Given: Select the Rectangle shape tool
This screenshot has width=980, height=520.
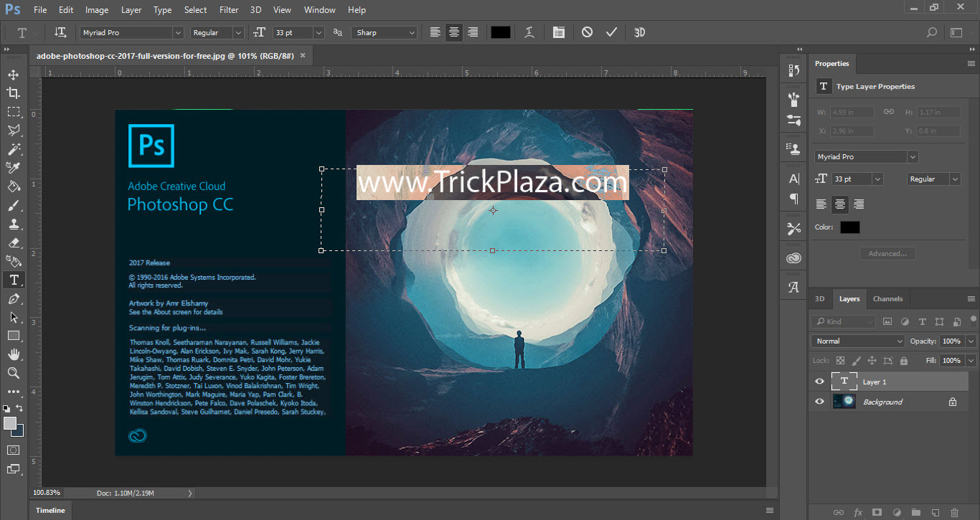Looking at the screenshot, I should pyautogui.click(x=13, y=336).
